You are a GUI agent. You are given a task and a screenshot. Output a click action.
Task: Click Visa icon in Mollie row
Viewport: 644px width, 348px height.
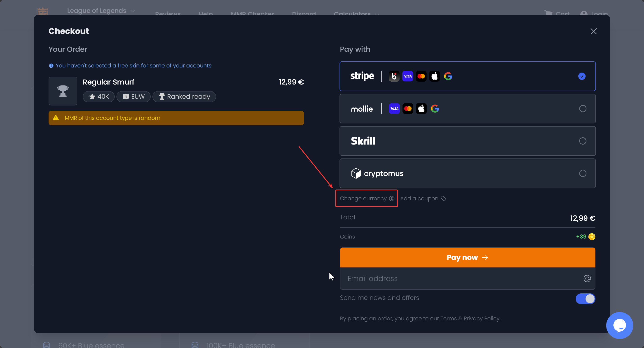[394, 109]
